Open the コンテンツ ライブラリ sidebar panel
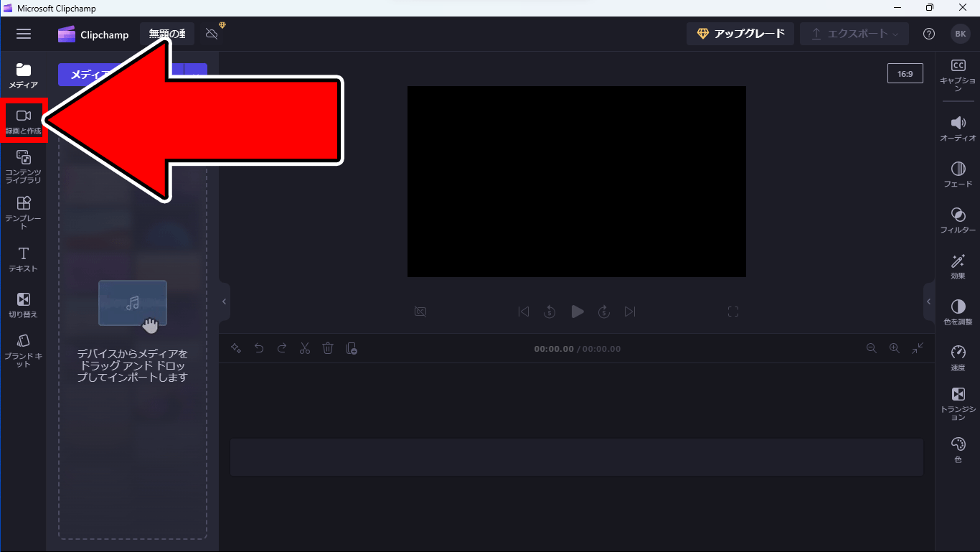Image resolution: width=980 pixels, height=552 pixels. pos(24,167)
